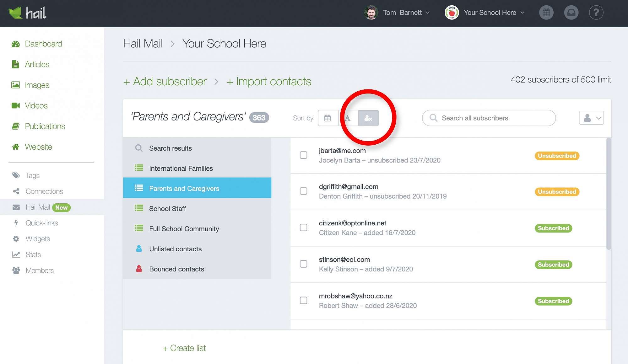Viewport: 628px width, 364px height.
Task: Sort by unsubscribed status icon
Action: [368, 118]
